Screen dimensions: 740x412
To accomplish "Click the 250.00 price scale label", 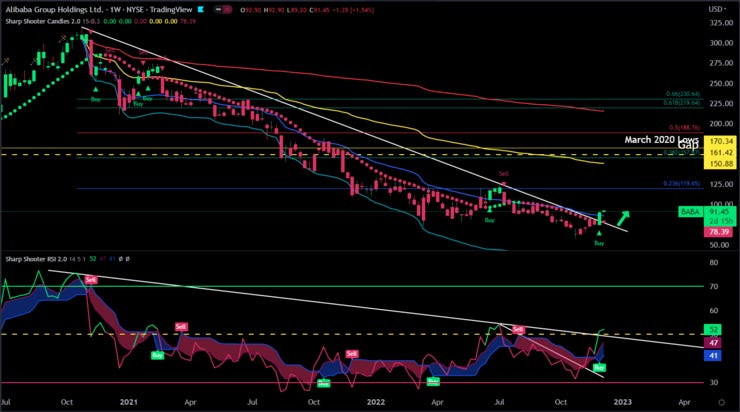I will click(x=722, y=84).
